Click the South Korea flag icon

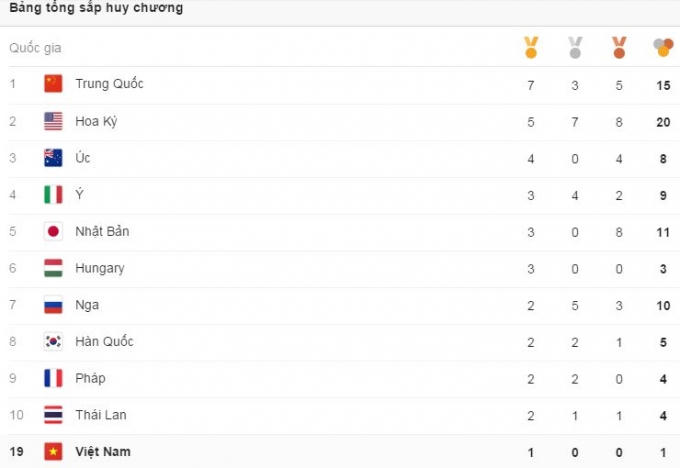click(x=54, y=341)
